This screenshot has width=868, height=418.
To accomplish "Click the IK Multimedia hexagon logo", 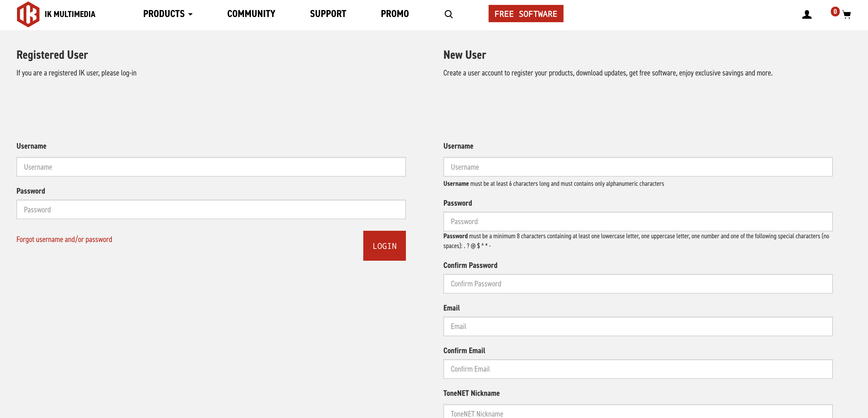I will tap(28, 14).
